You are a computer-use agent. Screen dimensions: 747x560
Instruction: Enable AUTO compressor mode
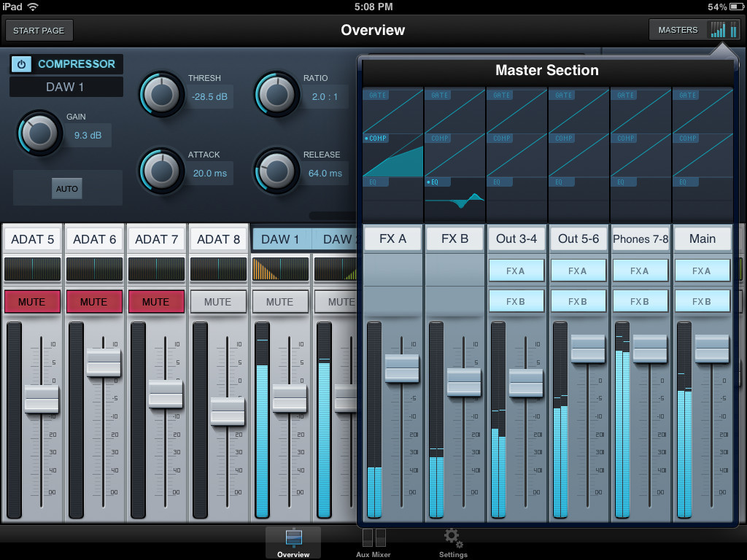click(66, 189)
